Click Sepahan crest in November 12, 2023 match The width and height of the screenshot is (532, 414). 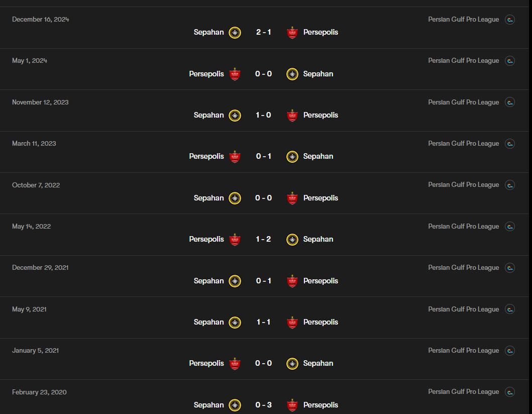[x=235, y=116]
